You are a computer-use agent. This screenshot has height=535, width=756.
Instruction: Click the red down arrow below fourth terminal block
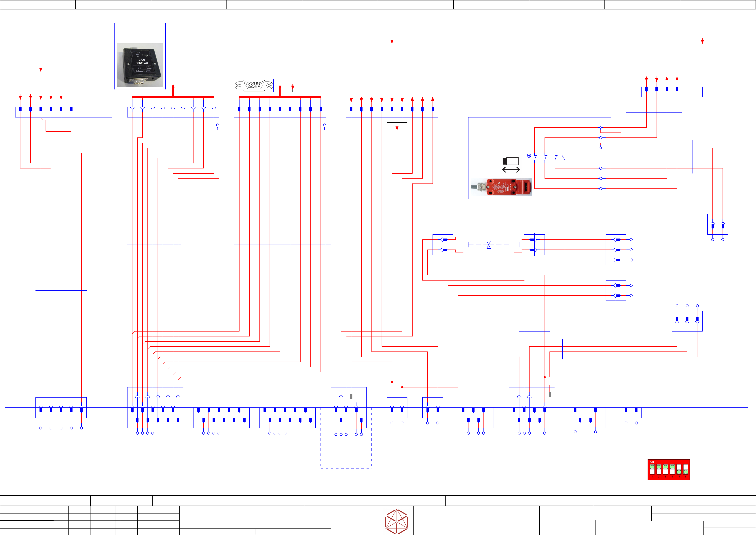pyautogui.click(x=397, y=128)
